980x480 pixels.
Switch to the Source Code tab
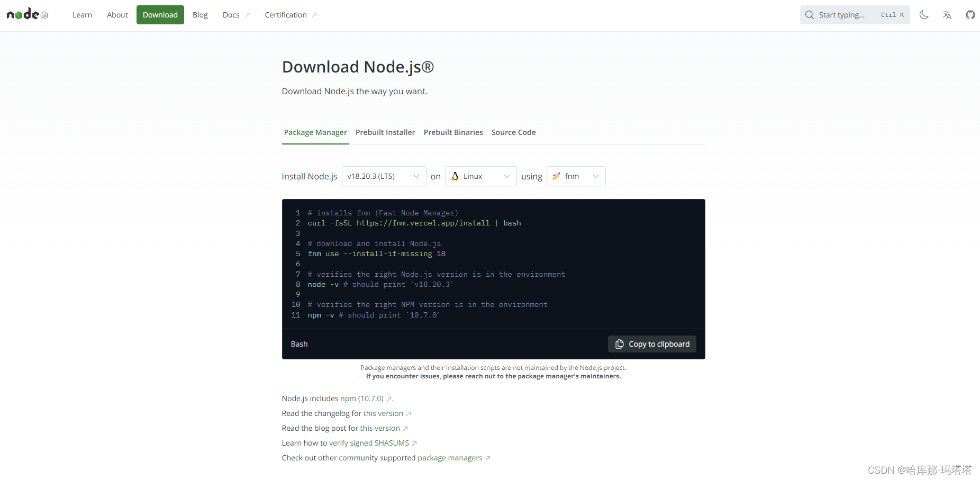[x=513, y=132]
